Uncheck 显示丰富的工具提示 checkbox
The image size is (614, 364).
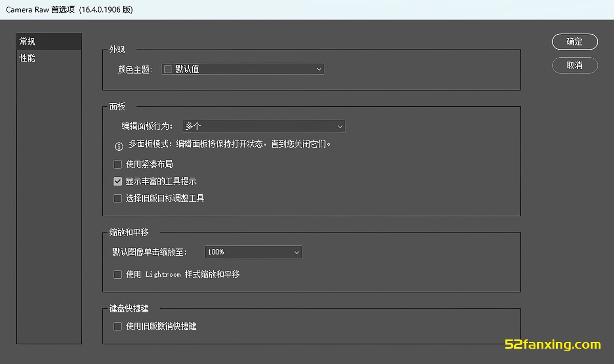click(x=118, y=181)
